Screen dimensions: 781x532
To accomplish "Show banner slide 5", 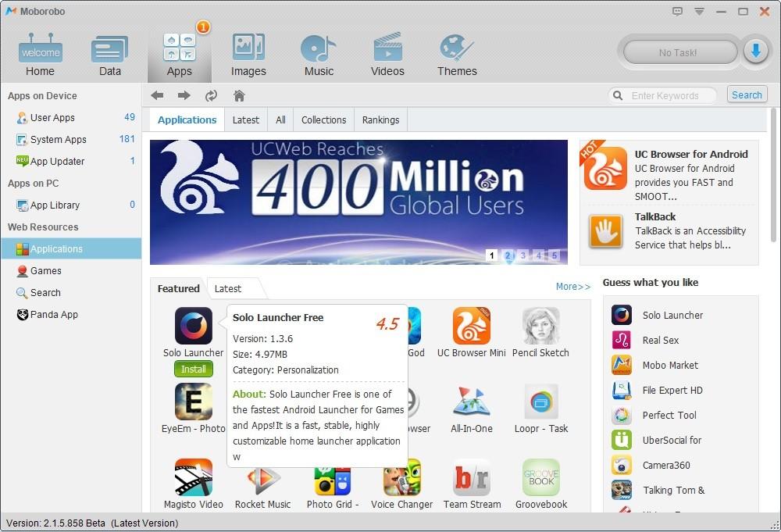I will [x=554, y=255].
